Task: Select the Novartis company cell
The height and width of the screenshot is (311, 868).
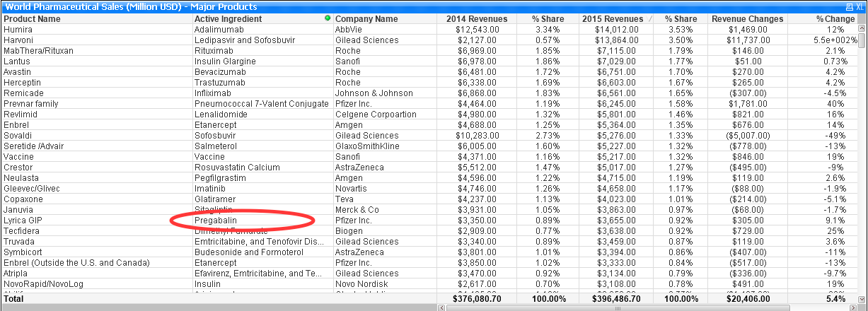Action: click(x=385, y=189)
